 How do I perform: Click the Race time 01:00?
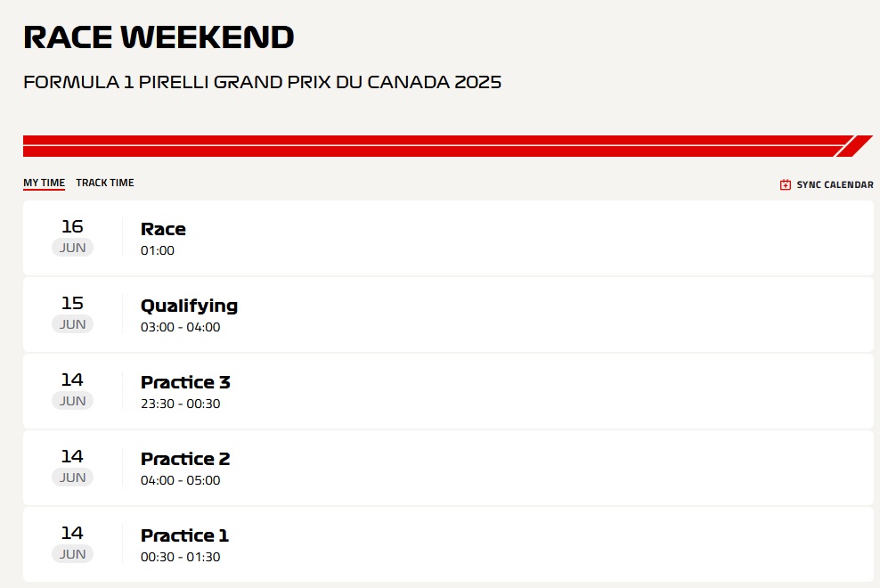point(157,250)
